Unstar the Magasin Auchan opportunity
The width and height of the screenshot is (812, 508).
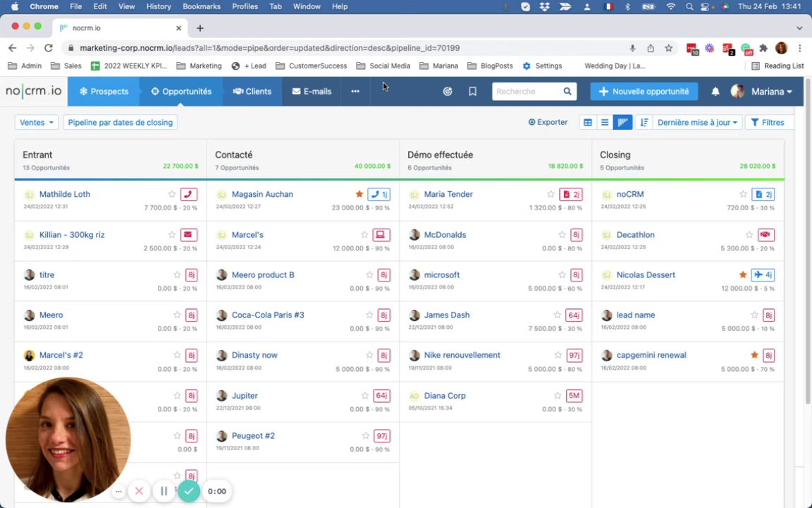pyautogui.click(x=359, y=195)
